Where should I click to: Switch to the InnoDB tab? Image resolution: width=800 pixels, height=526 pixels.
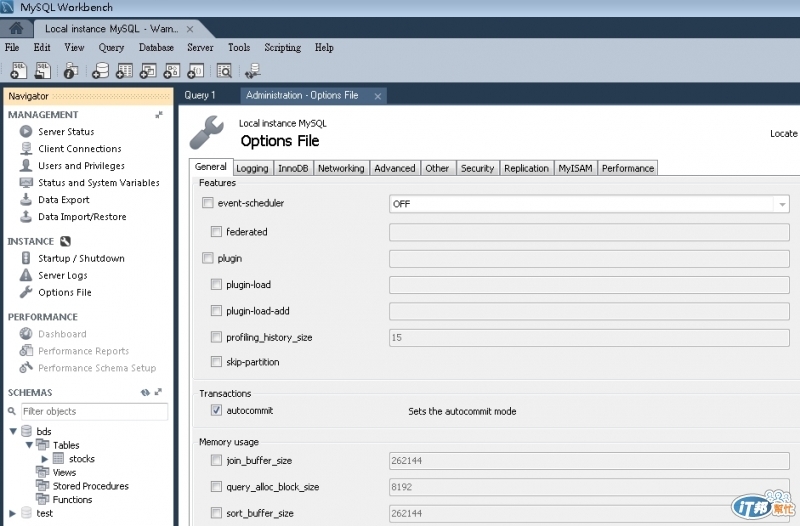(x=293, y=168)
